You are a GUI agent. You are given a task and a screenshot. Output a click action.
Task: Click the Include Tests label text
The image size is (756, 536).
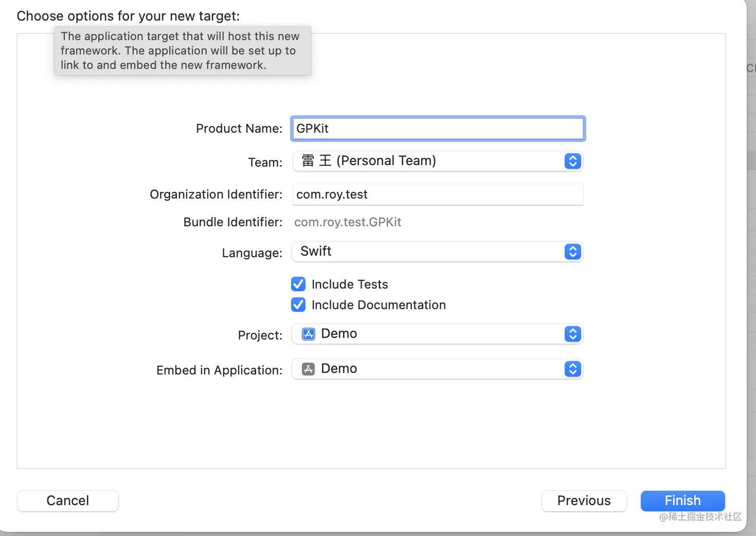[350, 284]
